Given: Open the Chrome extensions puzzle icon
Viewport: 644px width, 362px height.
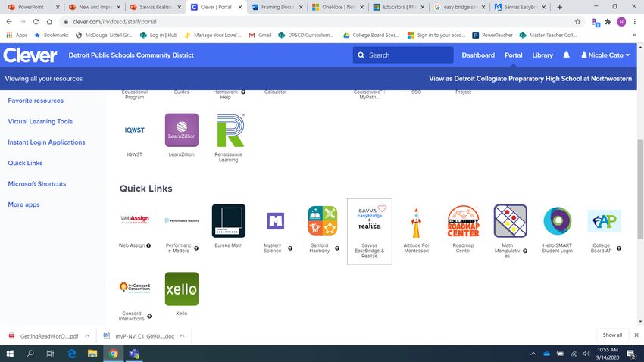Looking at the screenshot, I should pyautogui.click(x=608, y=22).
